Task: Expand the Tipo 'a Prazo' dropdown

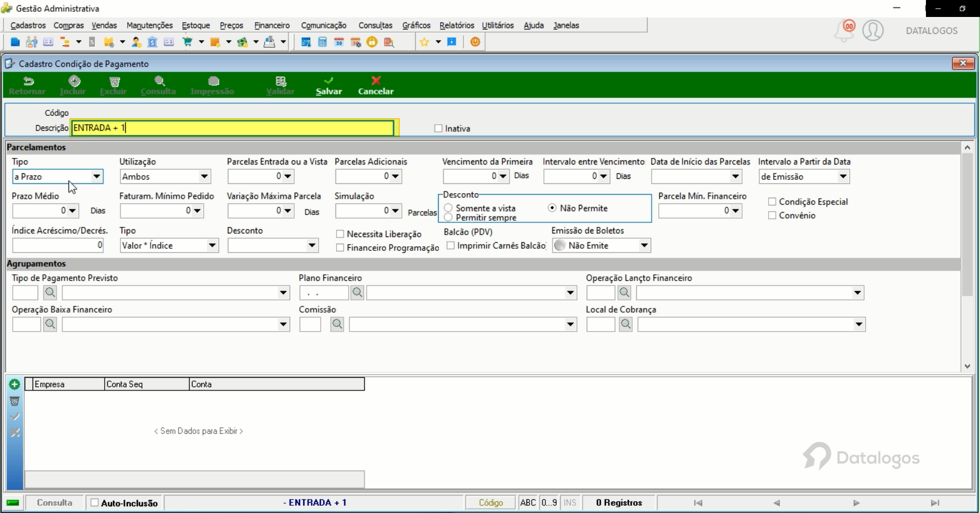Action: tap(97, 177)
